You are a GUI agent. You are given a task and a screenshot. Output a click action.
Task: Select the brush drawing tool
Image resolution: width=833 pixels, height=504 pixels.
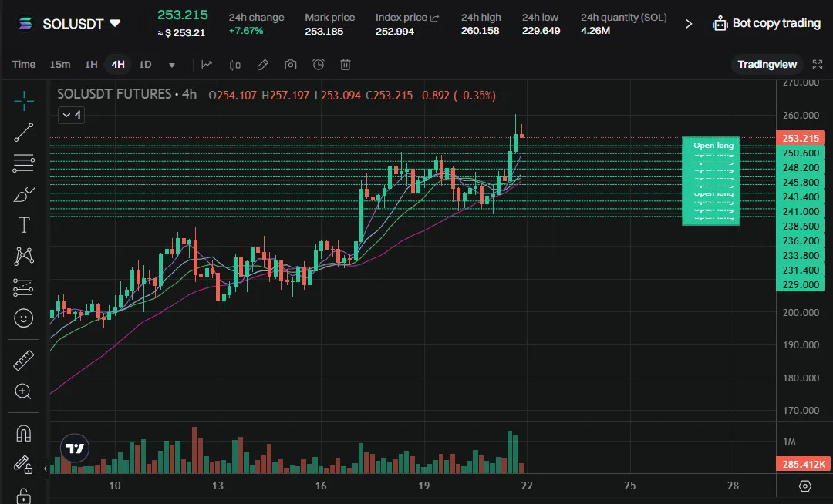coord(24,194)
